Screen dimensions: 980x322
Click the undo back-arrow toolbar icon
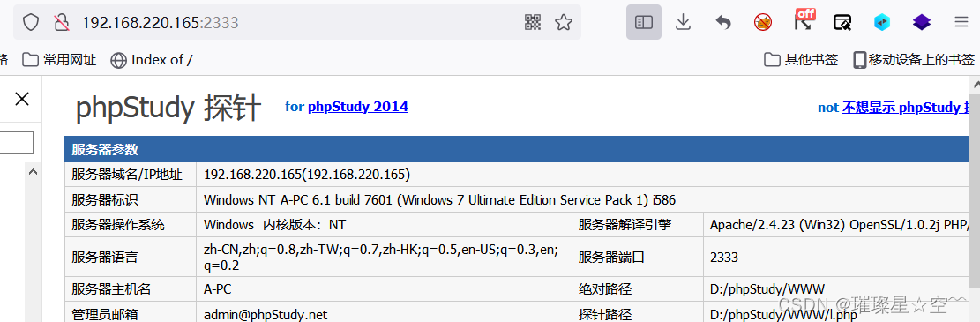coord(723,23)
